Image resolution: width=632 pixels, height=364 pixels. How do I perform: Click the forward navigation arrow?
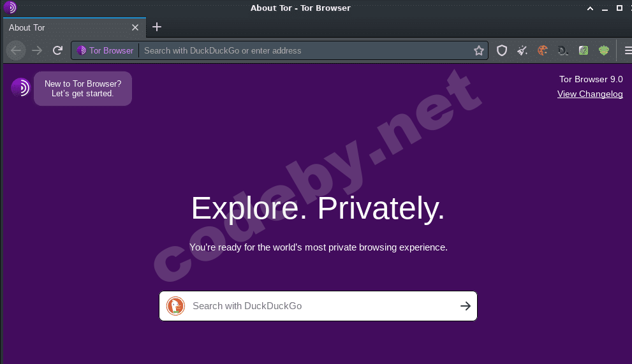point(37,50)
